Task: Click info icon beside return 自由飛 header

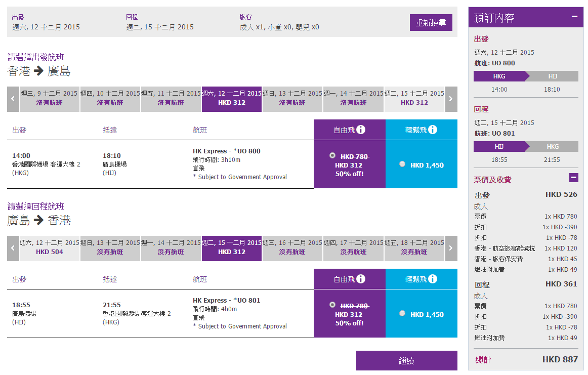Action: [361, 279]
